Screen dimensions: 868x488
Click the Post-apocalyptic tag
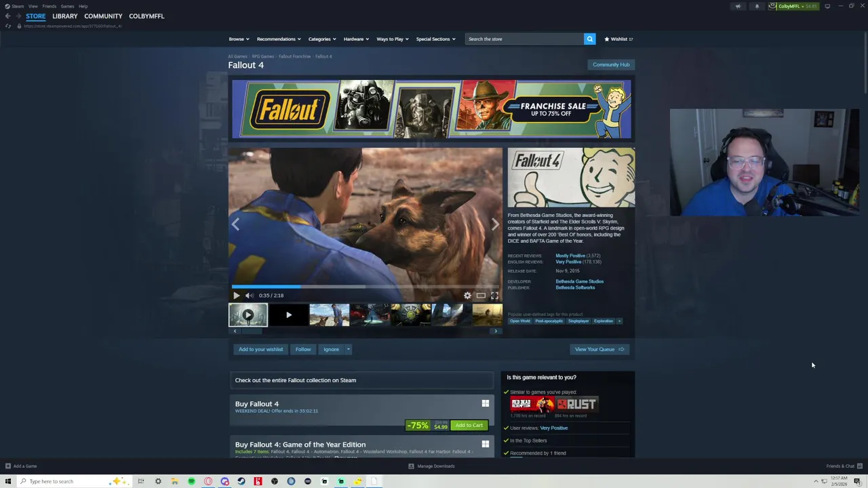pyautogui.click(x=549, y=321)
